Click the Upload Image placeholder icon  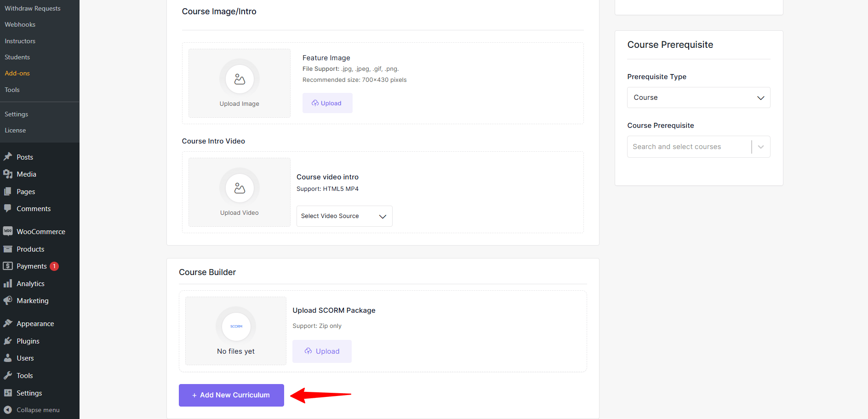pyautogui.click(x=239, y=79)
